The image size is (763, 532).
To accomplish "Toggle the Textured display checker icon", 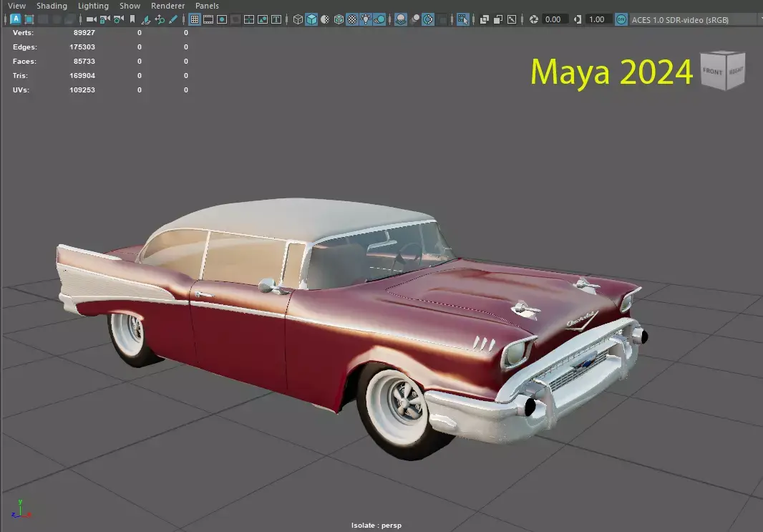I will 352,19.
